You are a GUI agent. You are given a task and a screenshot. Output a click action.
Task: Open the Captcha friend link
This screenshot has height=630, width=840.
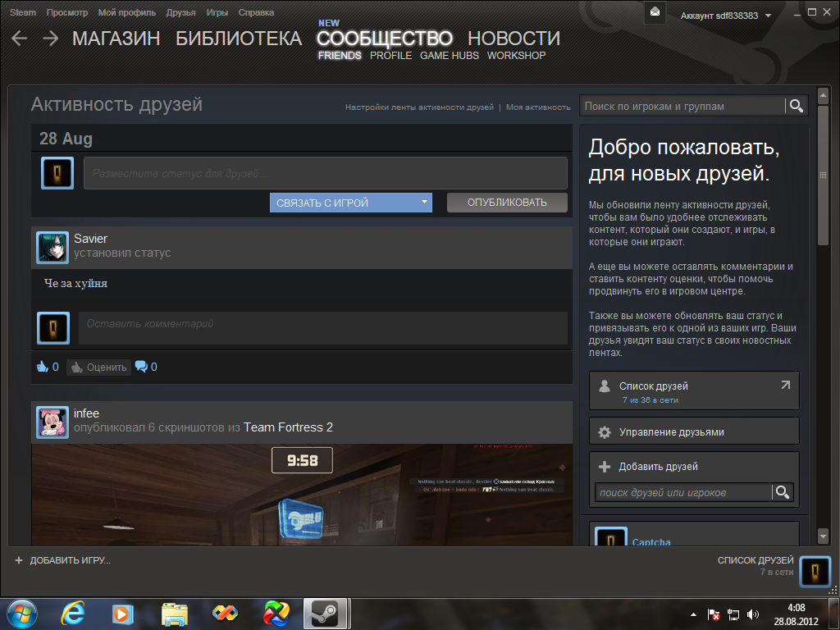[651, 541]
